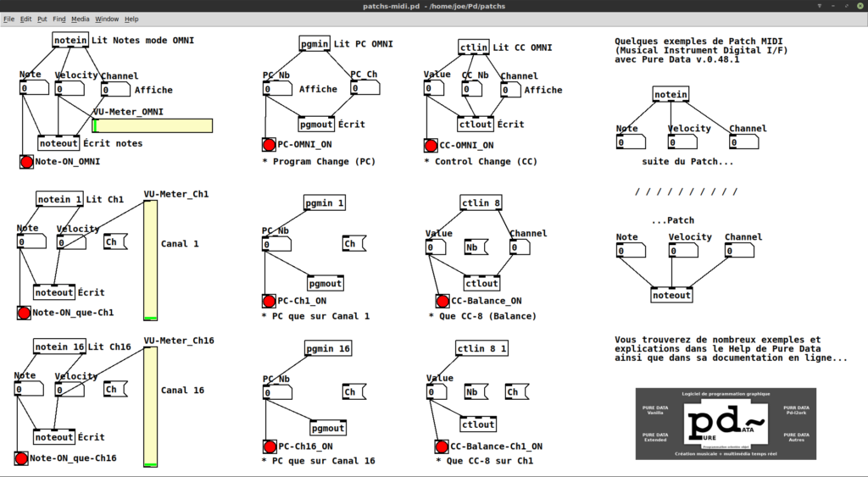Open the Media menu
Image resolution: width=868 pixels, height=477 pixels.
coord(81,19)
